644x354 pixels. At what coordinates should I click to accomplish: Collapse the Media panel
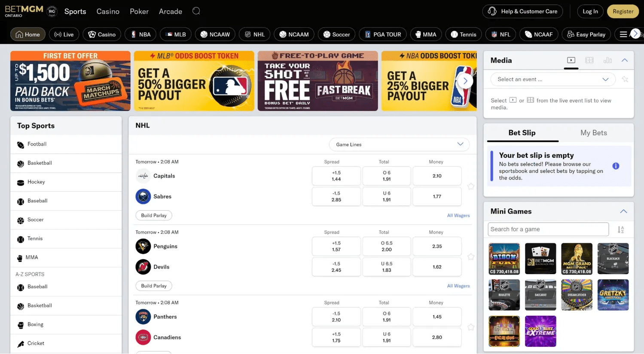click(x=625, y=61)
